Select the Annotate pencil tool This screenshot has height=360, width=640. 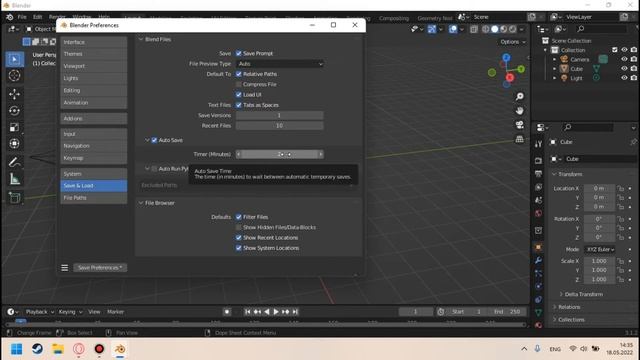tap(14, 162)
